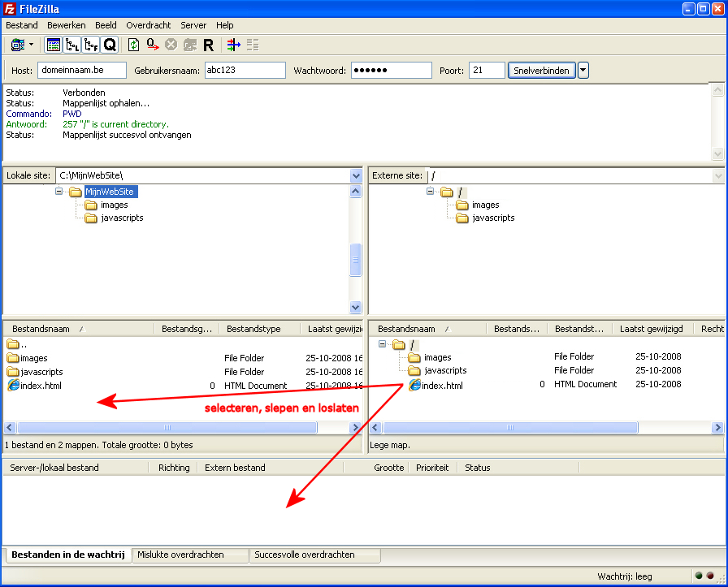Click local tree scroll down arrow
The width and height of the screenshot is (728, 587).
coord(356,307)
